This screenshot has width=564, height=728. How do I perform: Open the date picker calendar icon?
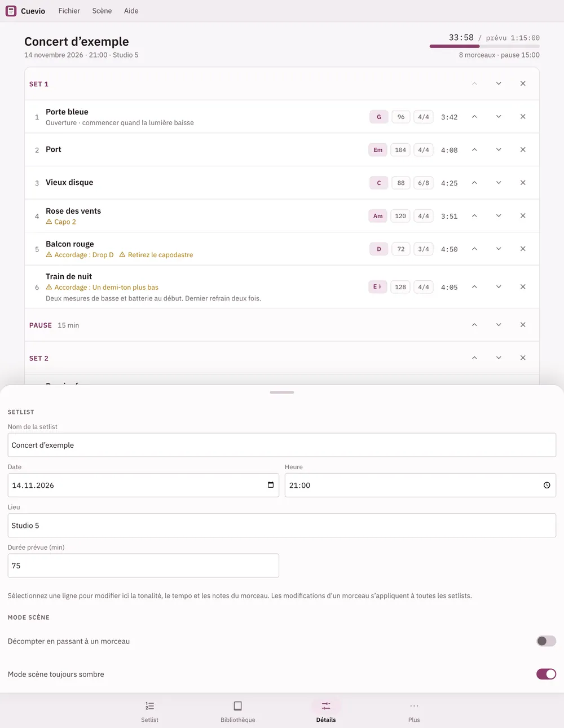pyautogui.click(x=271, y=485)
